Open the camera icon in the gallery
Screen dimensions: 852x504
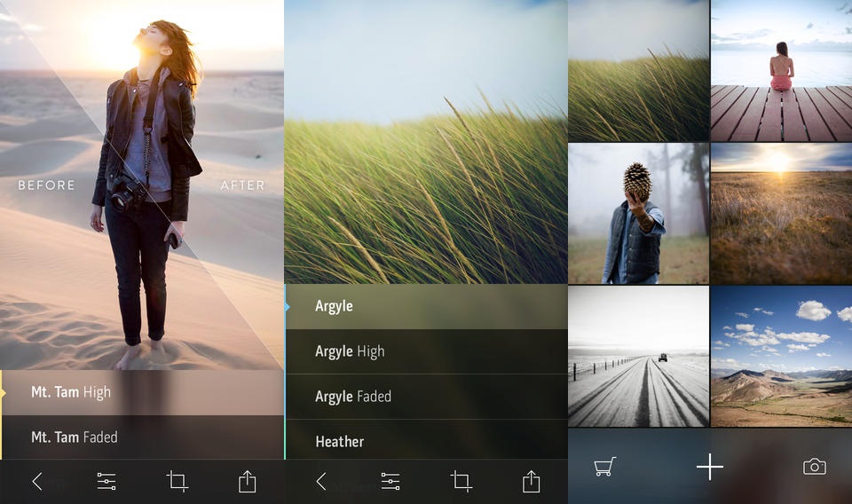coord(814,467)
